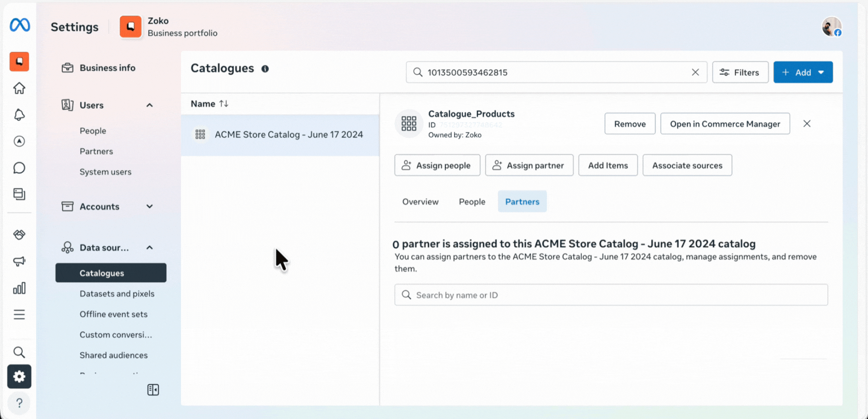
Task: Open the content pages icon in left rail
Action: 19,194
